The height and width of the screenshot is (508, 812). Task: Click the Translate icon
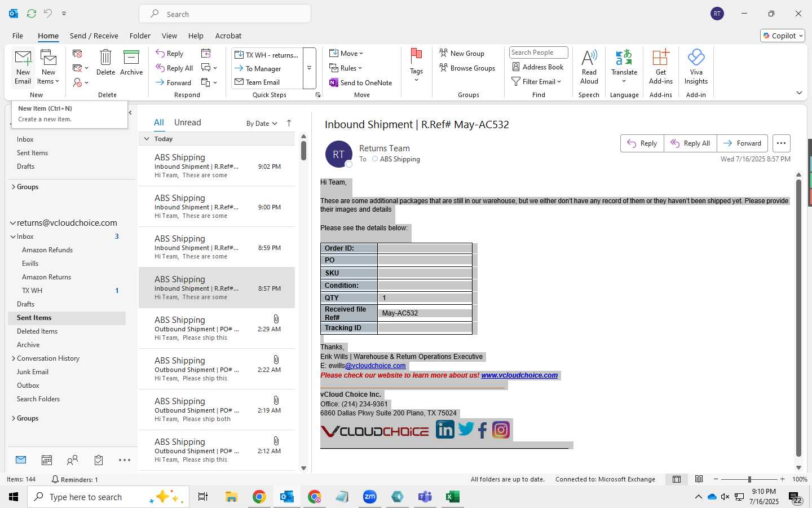pyautogui.click(x=624, y=57)
